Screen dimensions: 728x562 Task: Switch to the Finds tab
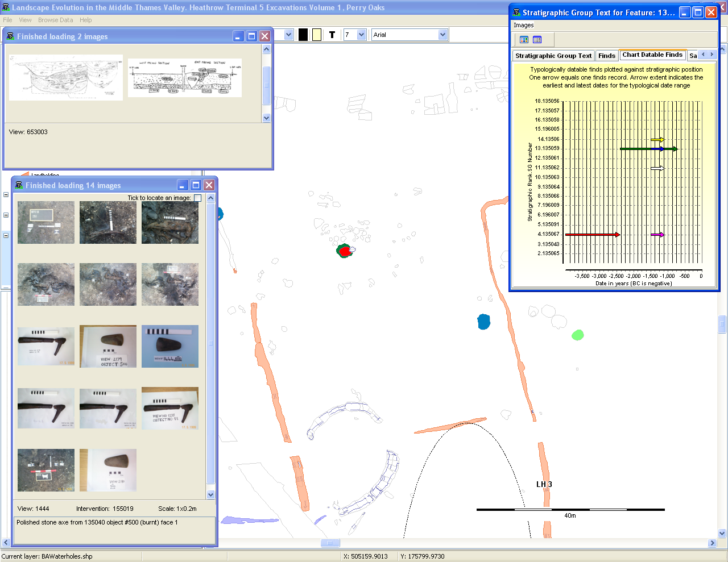(x=606, y=56)
